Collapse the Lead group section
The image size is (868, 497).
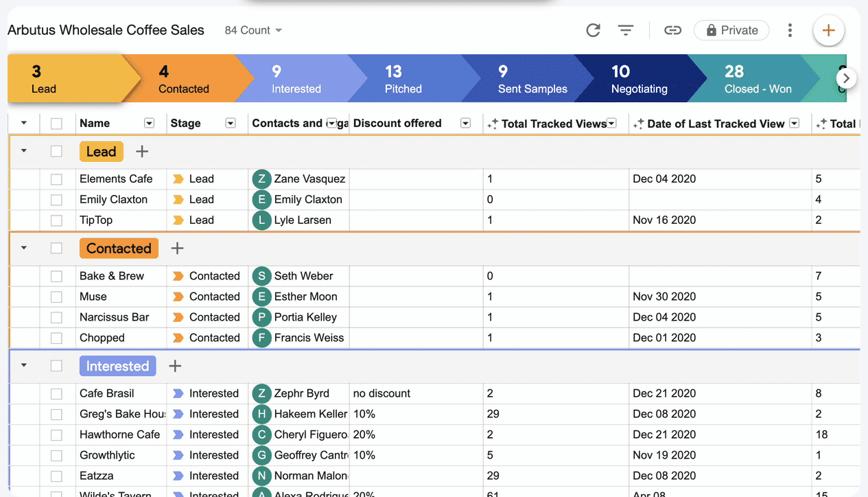click(24, 151)
